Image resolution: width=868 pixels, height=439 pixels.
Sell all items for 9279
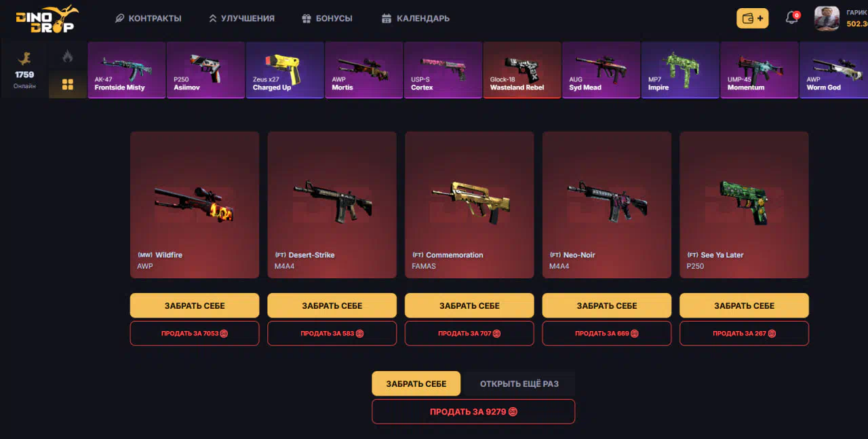(x=473, y=411)
